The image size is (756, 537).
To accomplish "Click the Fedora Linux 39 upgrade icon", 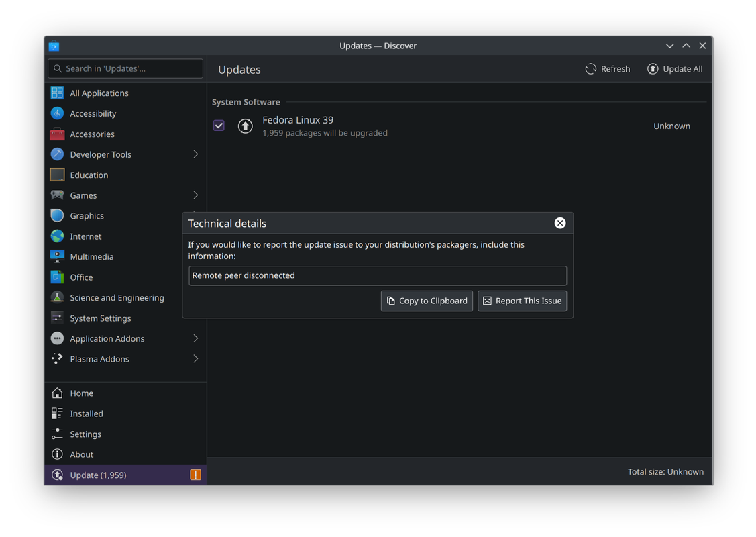I will pyautogui.click(x=245, y=126).
